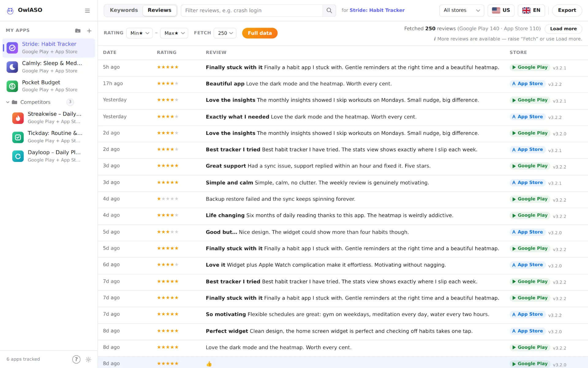Follow the Stride: Habit Tracker link in the header
Image resolution: width=588 pixels, height=368 pixels.
(x=377, y=10)
